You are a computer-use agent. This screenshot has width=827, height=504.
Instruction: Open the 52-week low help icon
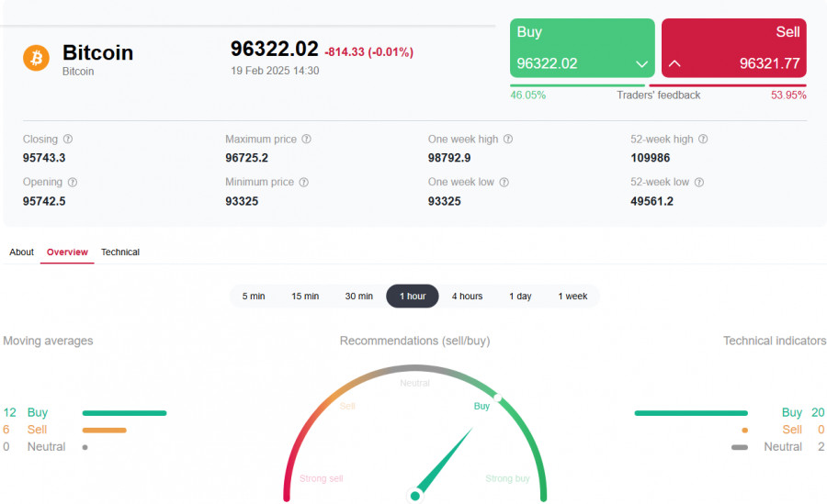pyautogui.click(x=699, y=182)
